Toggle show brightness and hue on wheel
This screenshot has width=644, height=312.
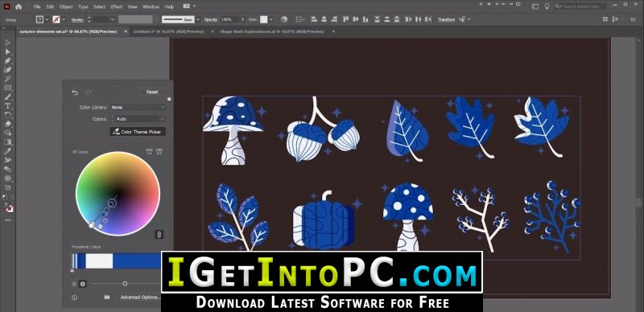83,284
